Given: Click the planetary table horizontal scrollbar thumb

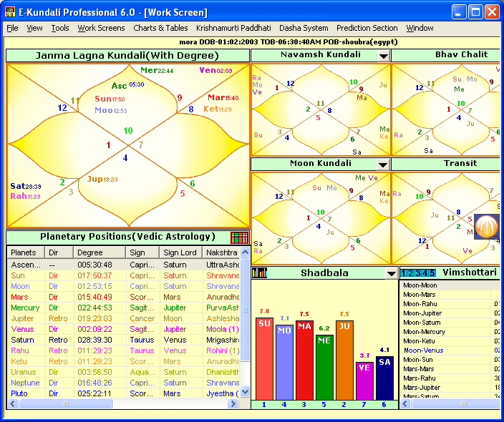Looking at the screenshot, I should click(x=66, y=403).
